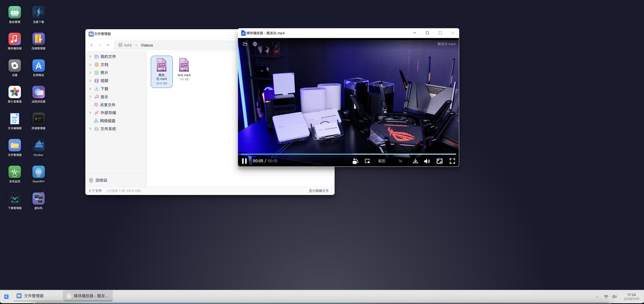The width and height of the screenshot is (644, 304).
Task: Pause the video playback
Action: point(244,161)
